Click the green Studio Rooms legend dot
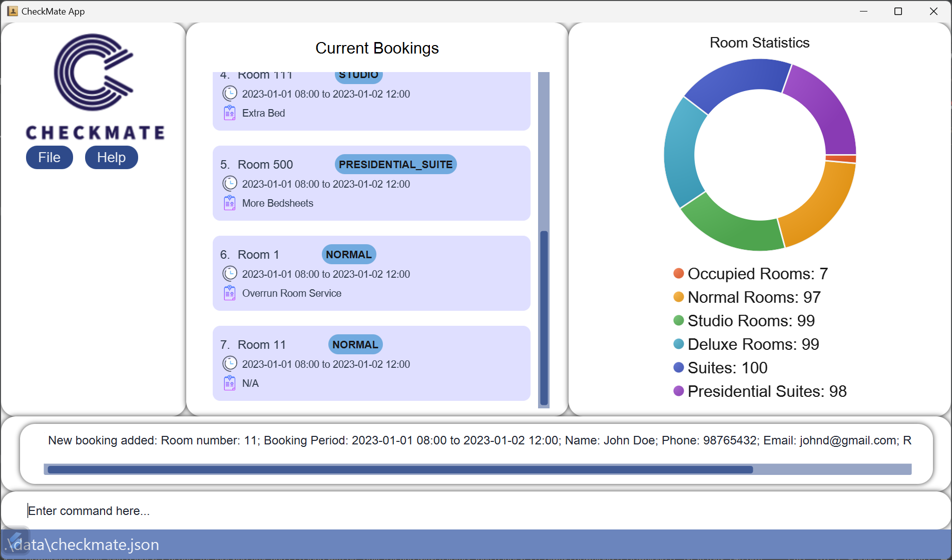Screen dimensions: 952x560 coord(679,320)
